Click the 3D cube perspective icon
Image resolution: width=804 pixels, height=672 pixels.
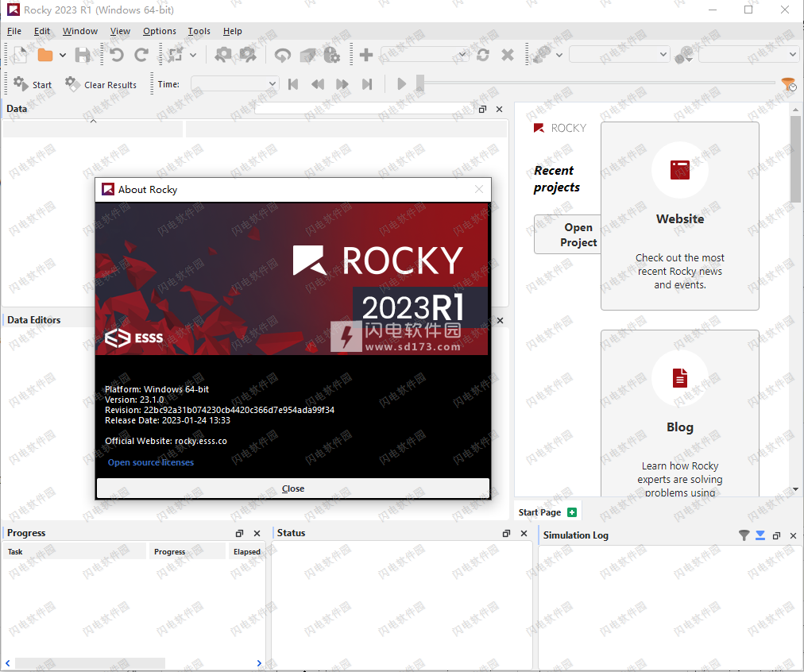pos(307,54)
